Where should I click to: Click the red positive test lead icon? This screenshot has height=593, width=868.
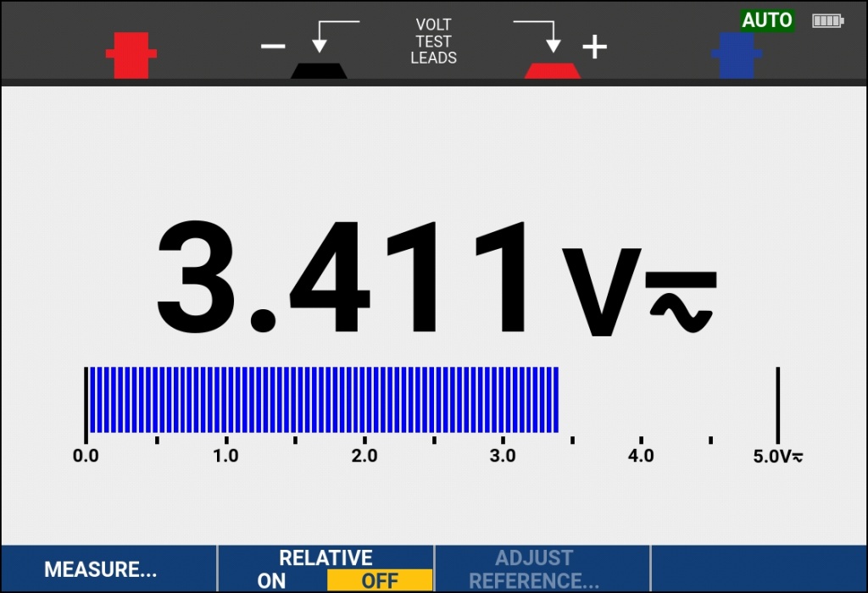[x=552, y=69]
